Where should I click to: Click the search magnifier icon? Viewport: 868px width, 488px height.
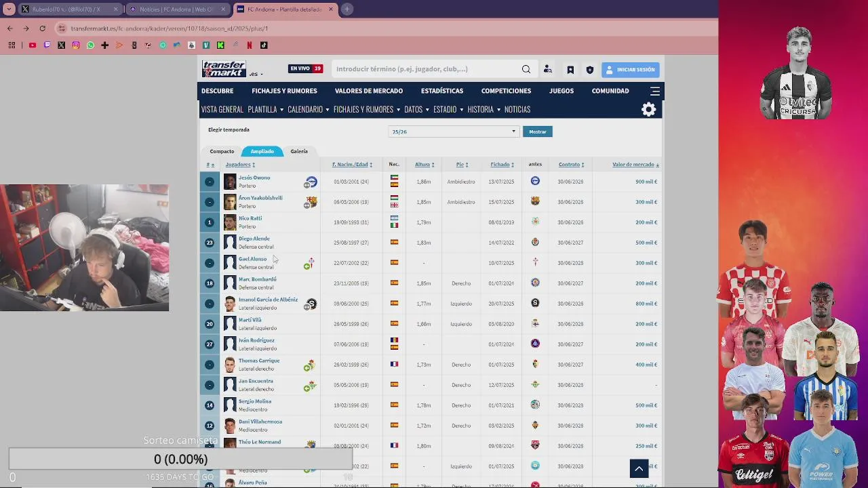pos(526,69)
